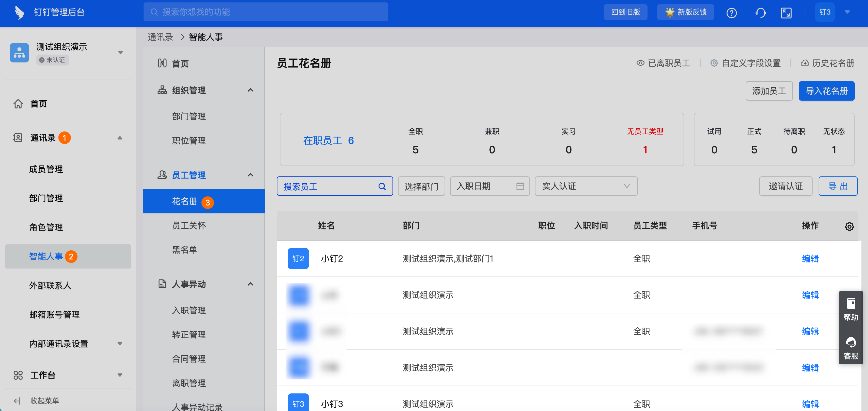Click 编辑 for 小钉2
868x411 pixels.
pos(810,259)
